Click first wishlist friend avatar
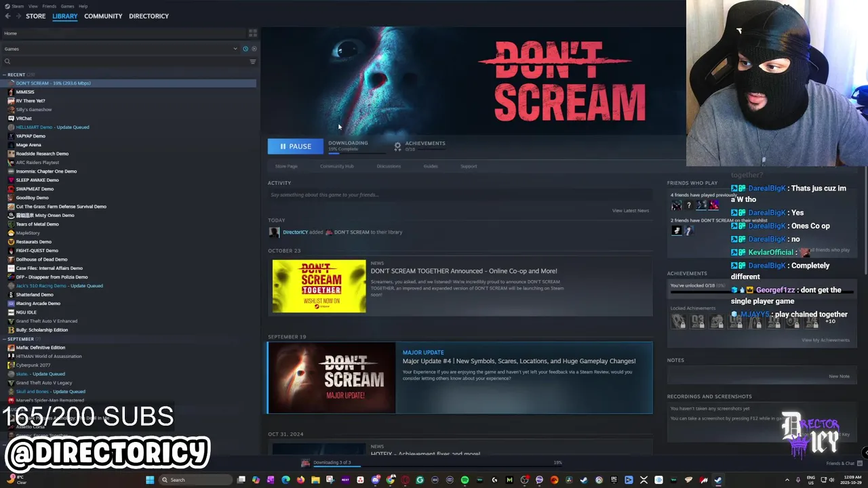868x488 pixels. pyautogui.click(x=676, y=230)
